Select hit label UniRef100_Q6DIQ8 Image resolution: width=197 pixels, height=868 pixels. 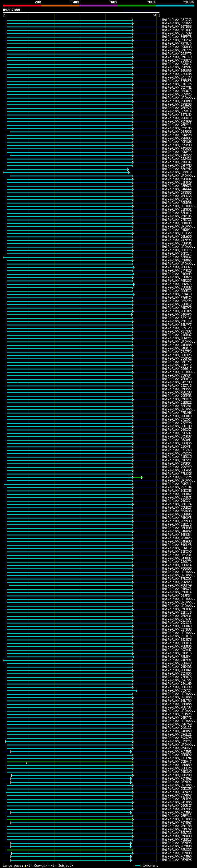pos(176,426)
